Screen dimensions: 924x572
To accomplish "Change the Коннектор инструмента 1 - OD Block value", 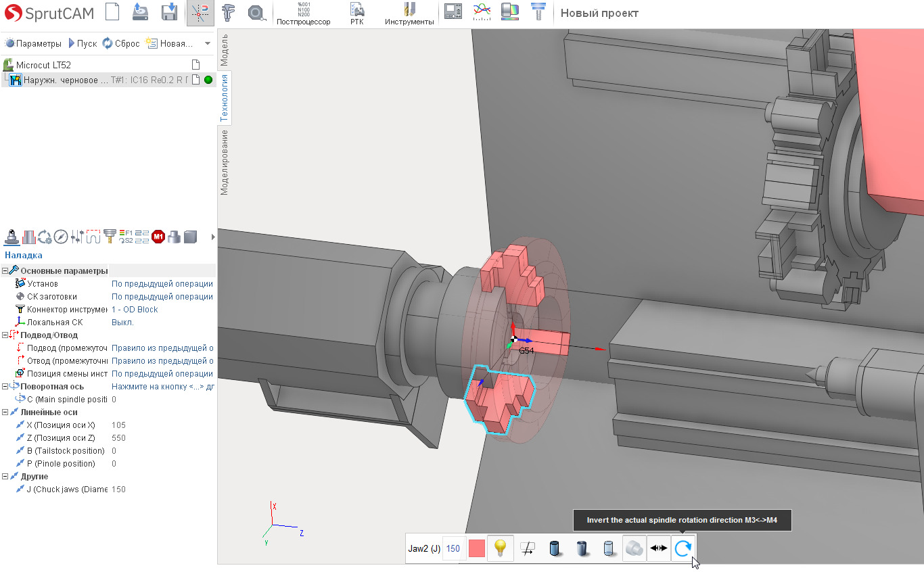I will coord(162,309).
